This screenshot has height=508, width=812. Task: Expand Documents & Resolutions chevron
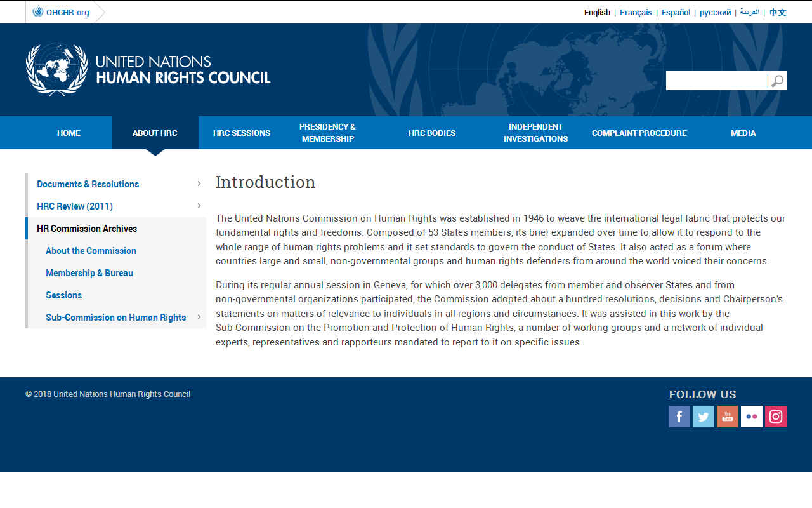(199, 184)
